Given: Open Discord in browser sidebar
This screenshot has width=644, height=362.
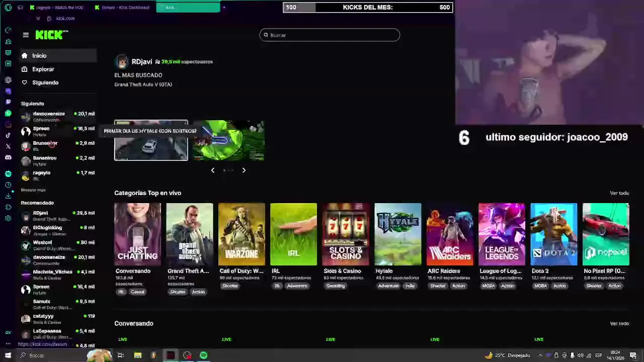Looking at the screenshot, I should (8, 157).
